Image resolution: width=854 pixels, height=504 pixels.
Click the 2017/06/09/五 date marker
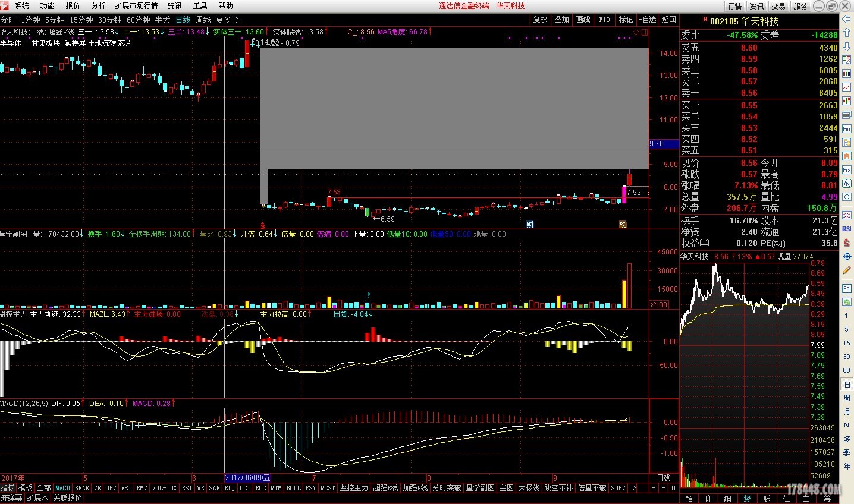(x=247, y=478)
